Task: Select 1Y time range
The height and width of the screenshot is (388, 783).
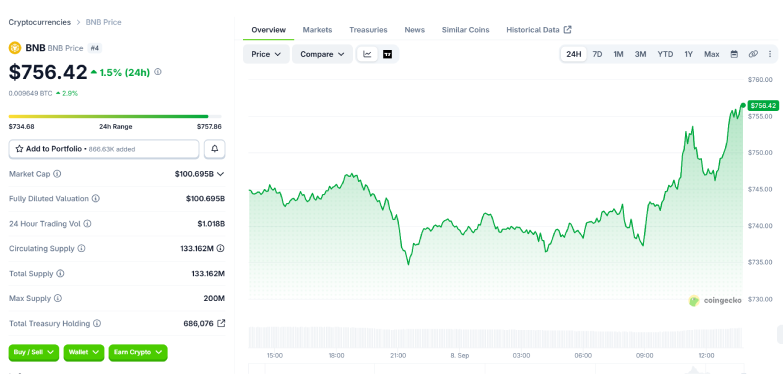Action: point(689,54)
